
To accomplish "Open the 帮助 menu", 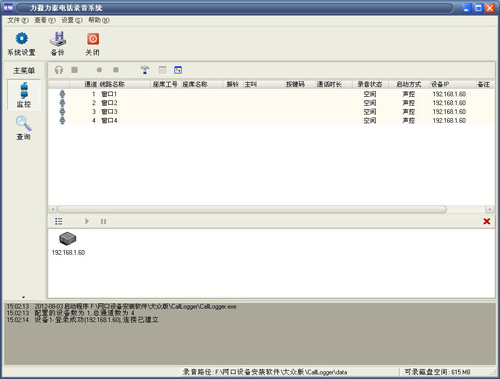I will 99,20.
